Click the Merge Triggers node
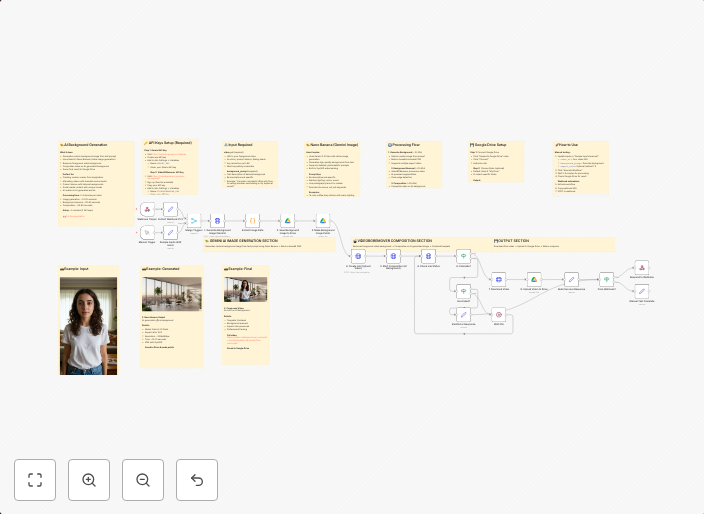Screen dimensions: 704x514 [194, 220]
